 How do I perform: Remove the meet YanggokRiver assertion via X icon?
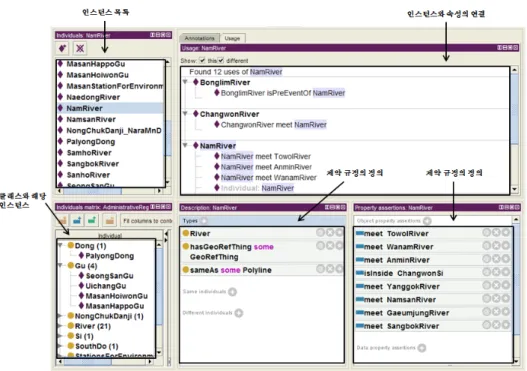496,285
